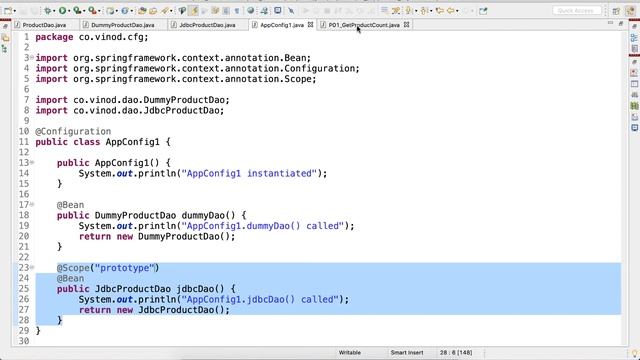Click the Run with Coverage icon
This screenshot has height=360, width=640.
tap(77, 11)
